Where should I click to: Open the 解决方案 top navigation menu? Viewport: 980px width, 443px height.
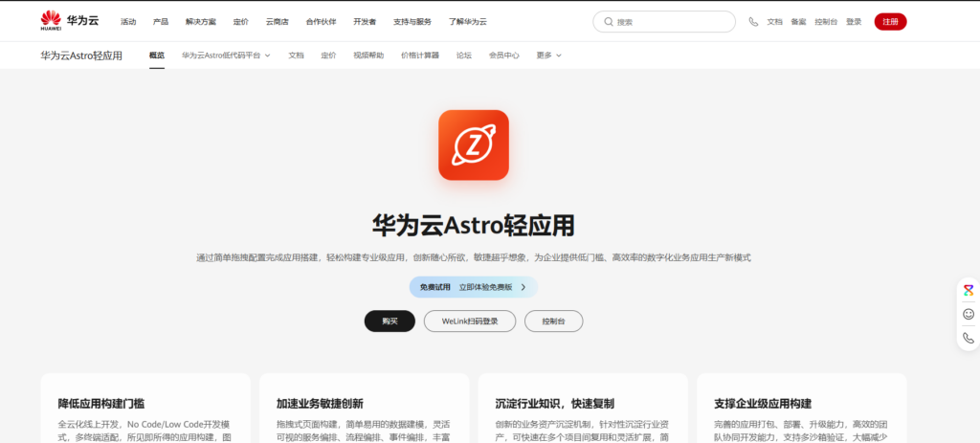pyautogui.click(x=201, y=21)
